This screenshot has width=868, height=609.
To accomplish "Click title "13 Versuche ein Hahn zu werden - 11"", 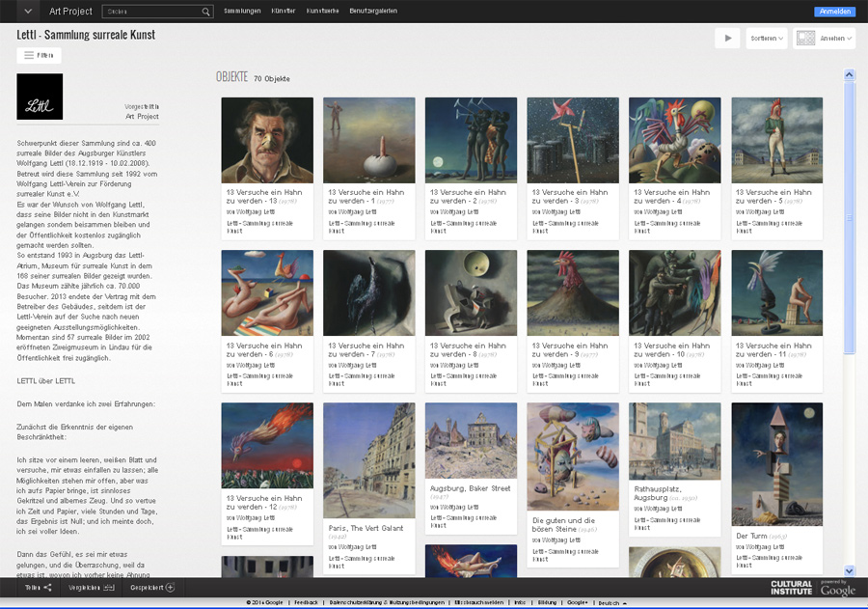I will tap(773, 349).
